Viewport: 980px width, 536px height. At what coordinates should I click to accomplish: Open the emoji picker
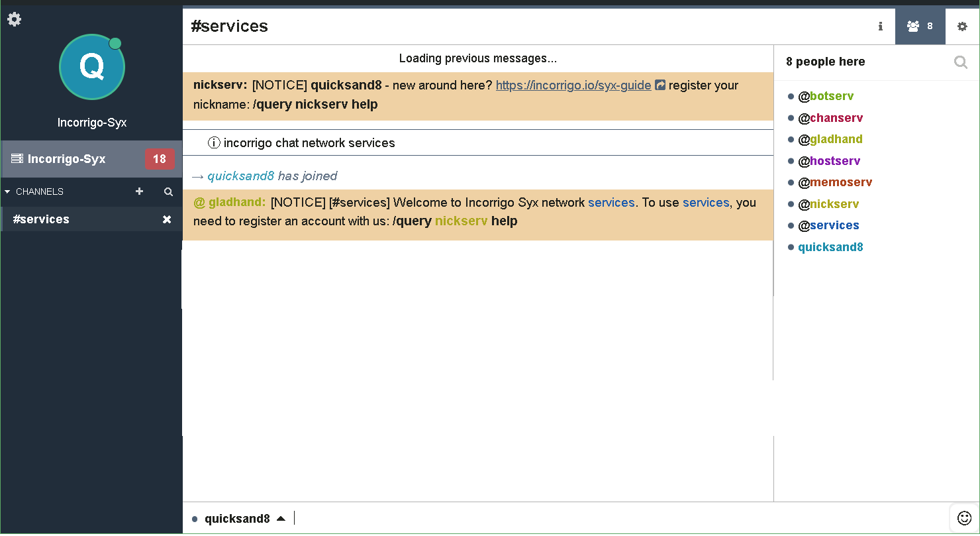coord(964,518)
